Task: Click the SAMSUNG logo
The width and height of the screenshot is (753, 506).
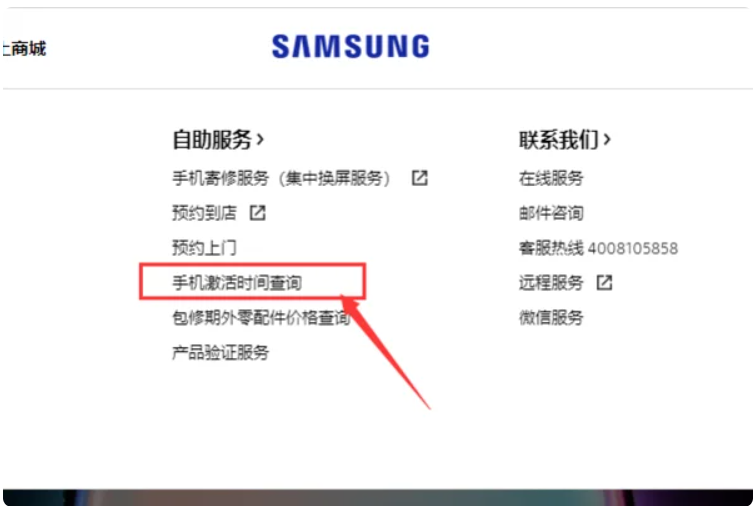Action: click(x=351, y=47)
